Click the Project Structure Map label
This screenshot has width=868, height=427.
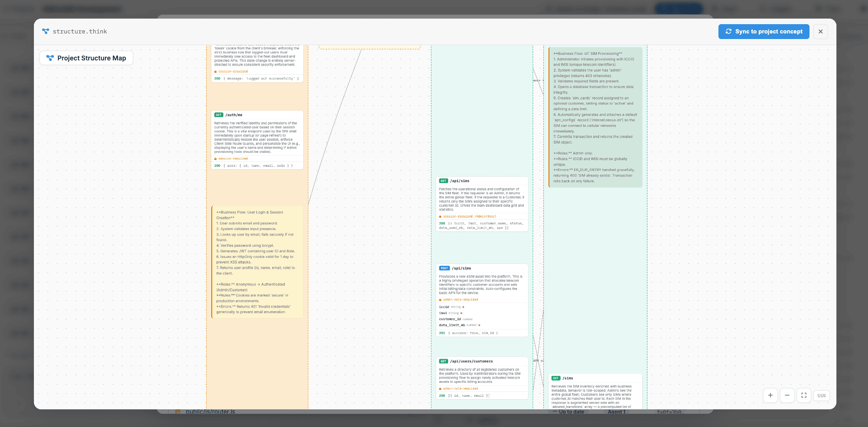coord(86,58)
